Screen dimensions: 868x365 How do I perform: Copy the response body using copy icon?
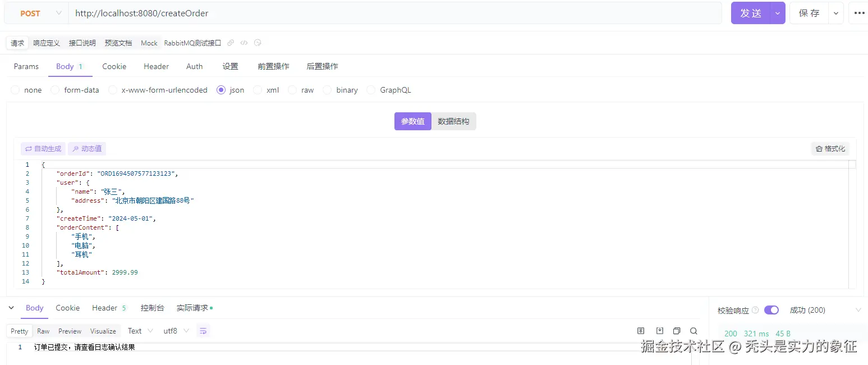677,331
